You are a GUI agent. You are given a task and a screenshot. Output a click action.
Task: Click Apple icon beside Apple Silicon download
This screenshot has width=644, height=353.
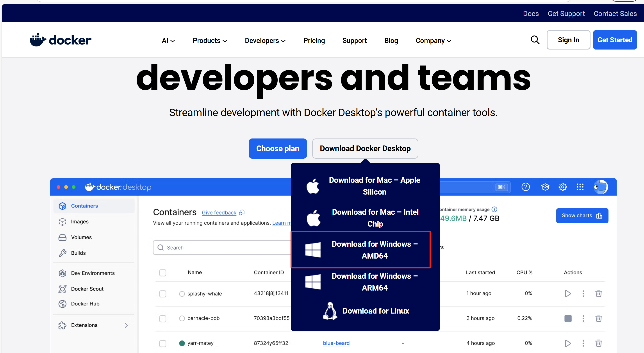(313, 186)
